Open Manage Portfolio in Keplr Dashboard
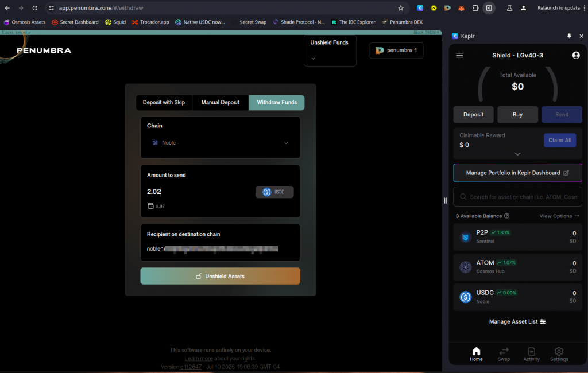The height and width of the screenshot is (373, 588). pyautogui.click(x=517, y=173)
